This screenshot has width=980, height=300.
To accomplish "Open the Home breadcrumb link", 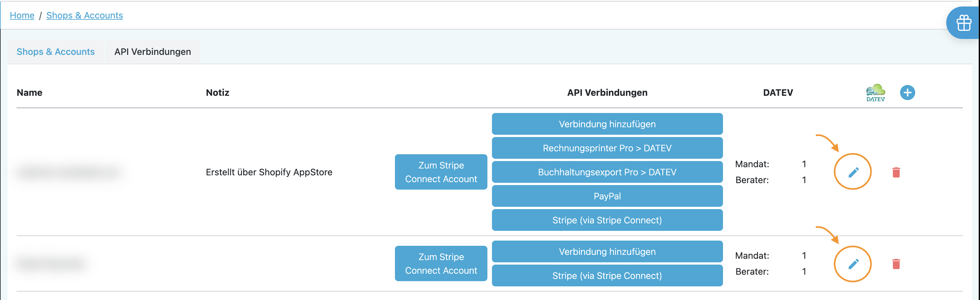I will click(22, 15).
